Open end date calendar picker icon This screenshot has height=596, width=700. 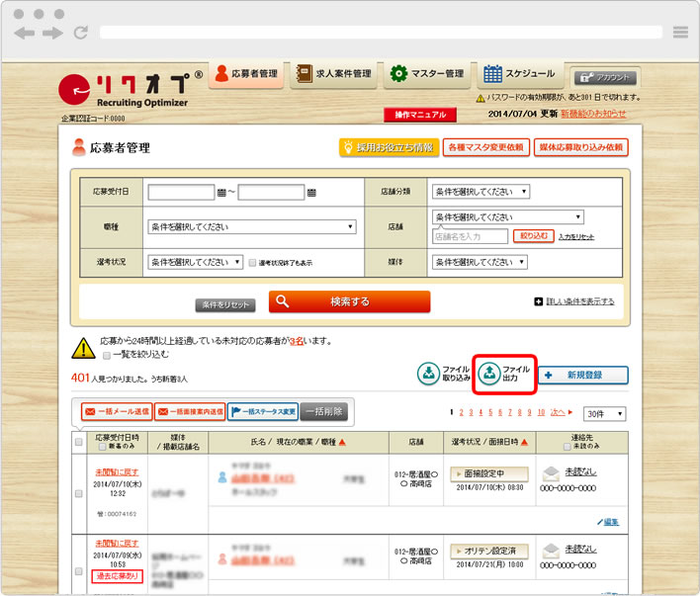point(311,193)
